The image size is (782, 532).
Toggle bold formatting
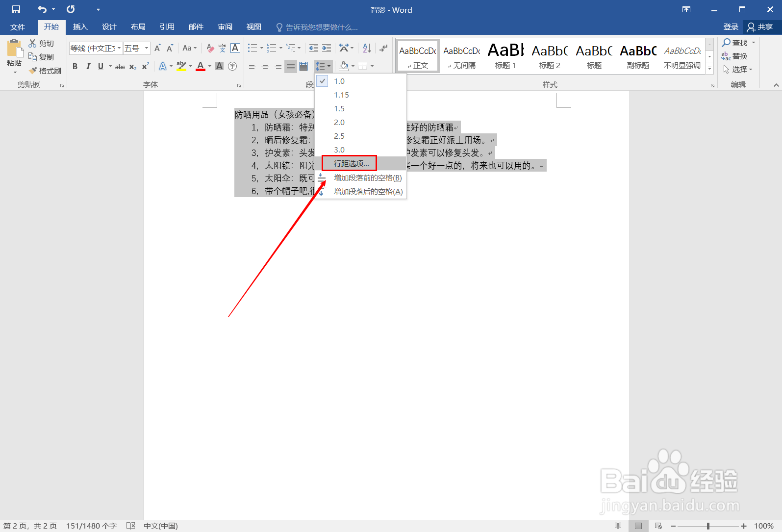pyautogui.click(x=75, y=66)
